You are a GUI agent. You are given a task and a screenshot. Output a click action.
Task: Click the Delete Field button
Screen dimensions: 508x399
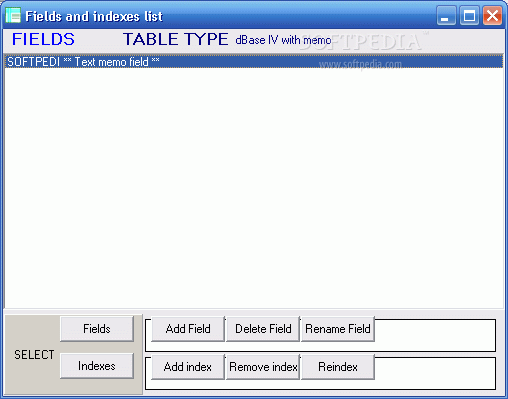(263, 329)
